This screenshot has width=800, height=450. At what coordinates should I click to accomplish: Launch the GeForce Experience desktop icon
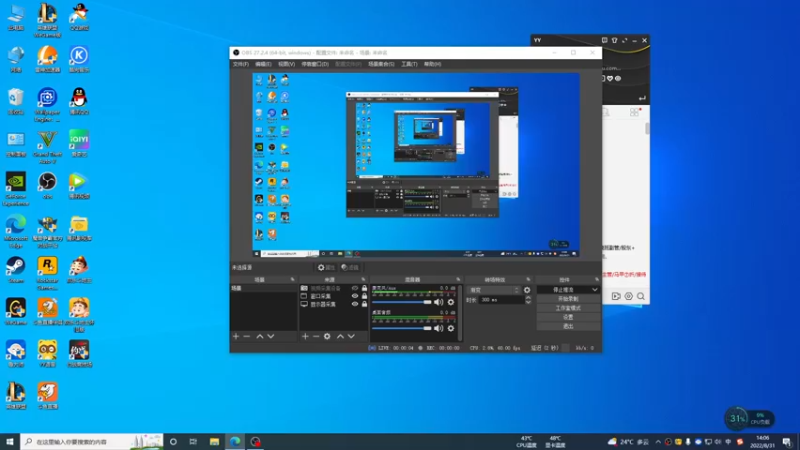pos(16,189)
